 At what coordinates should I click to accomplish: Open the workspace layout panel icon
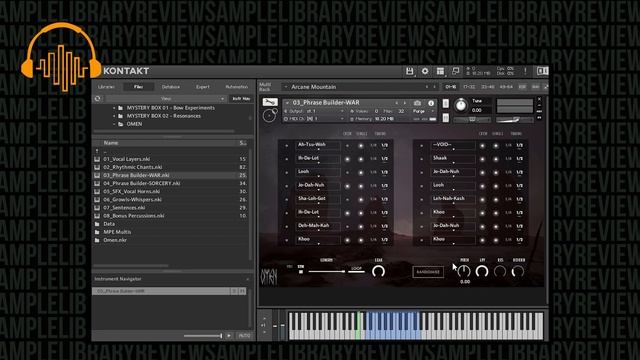pos(440,71)
